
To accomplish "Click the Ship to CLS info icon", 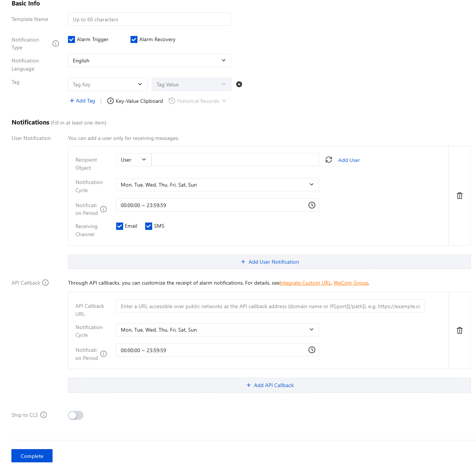I will [44, 415].
